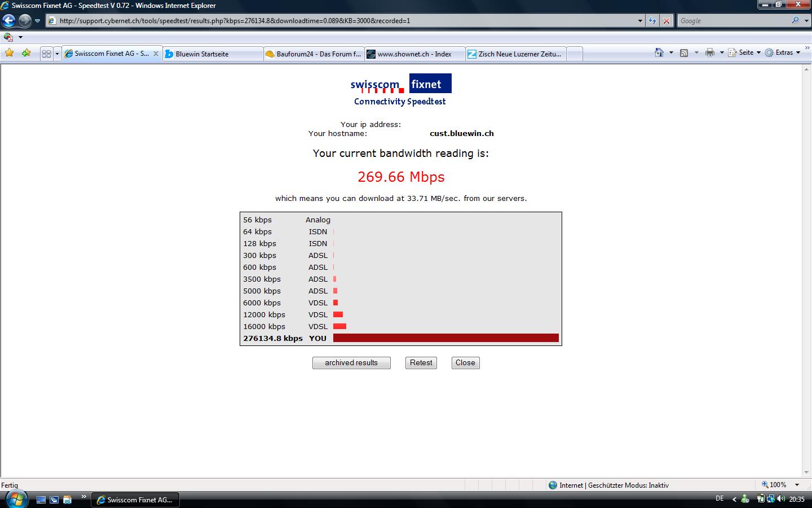Viewport: 812px width, 508px height.
Task: Switch to the www.shownet.ch Index tab
Action: pyautogui.click(x=414, y=54)
